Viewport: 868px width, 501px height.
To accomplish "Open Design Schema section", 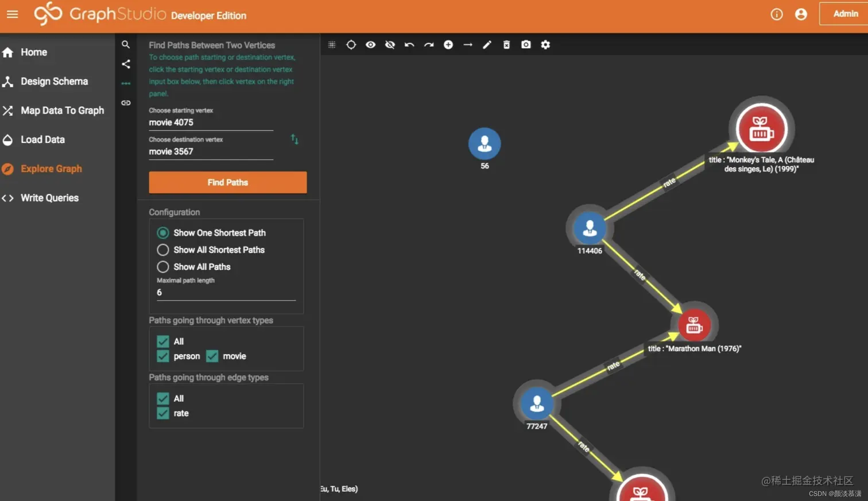I will (54, 81).
